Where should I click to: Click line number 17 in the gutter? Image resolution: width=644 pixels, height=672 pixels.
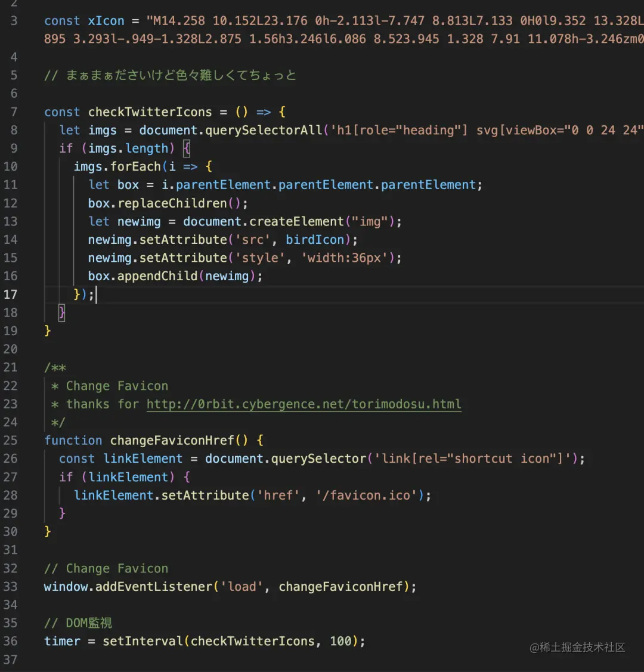point(10,295)
